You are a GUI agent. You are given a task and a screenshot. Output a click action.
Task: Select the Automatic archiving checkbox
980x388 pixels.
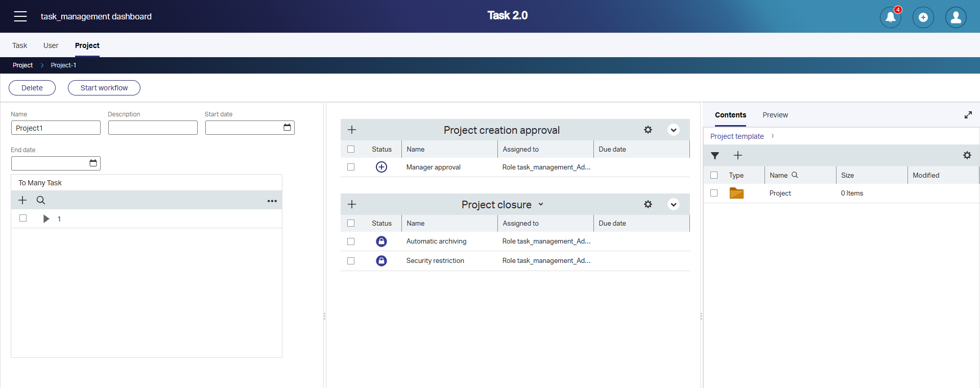pyautogui.click(x=351, y=241)
